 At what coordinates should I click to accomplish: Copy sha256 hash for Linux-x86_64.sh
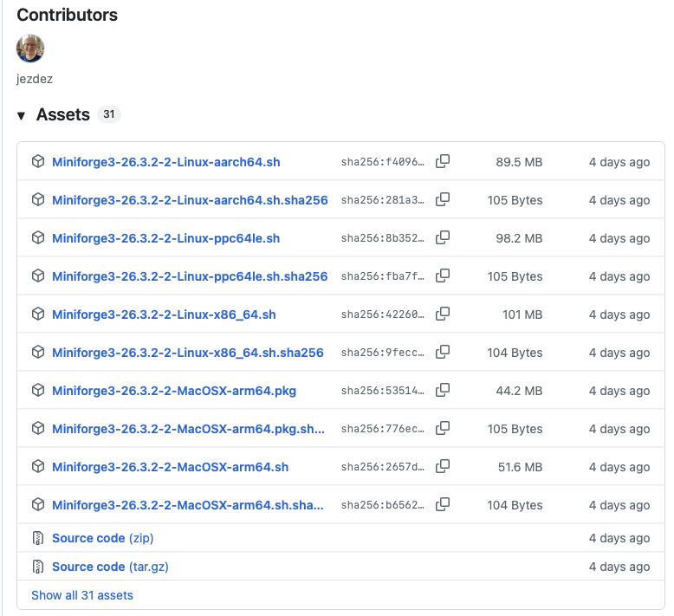[443, 314]
